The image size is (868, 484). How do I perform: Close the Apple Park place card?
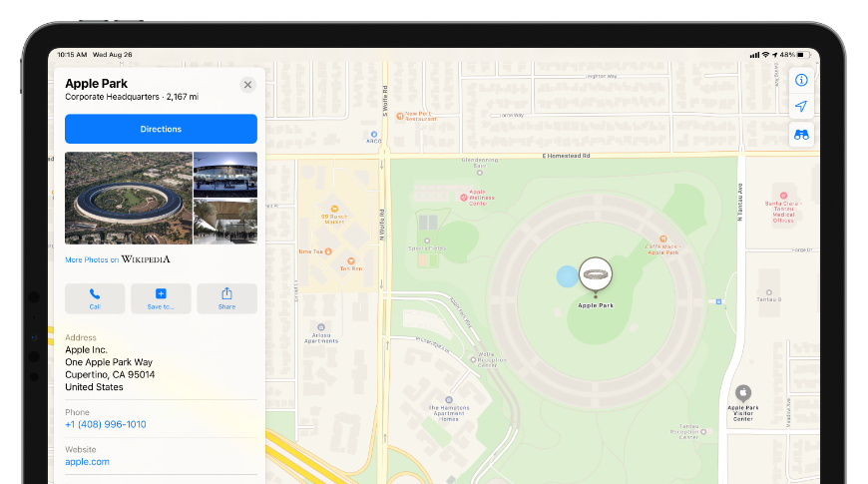pyautogui.click(x=247, y=86)
